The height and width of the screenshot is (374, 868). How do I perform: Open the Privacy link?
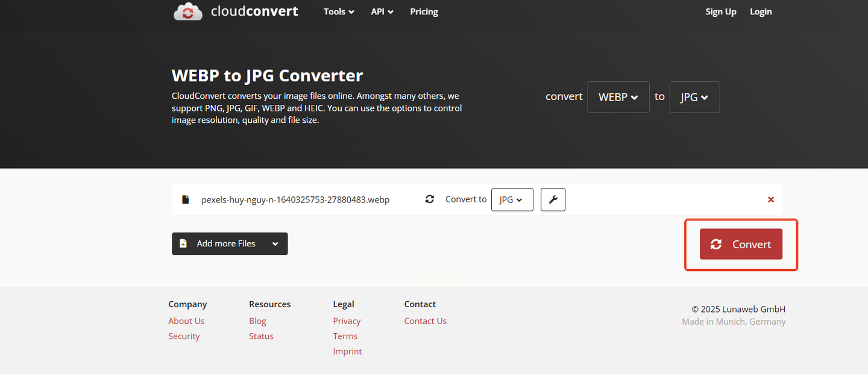point(347,321)
